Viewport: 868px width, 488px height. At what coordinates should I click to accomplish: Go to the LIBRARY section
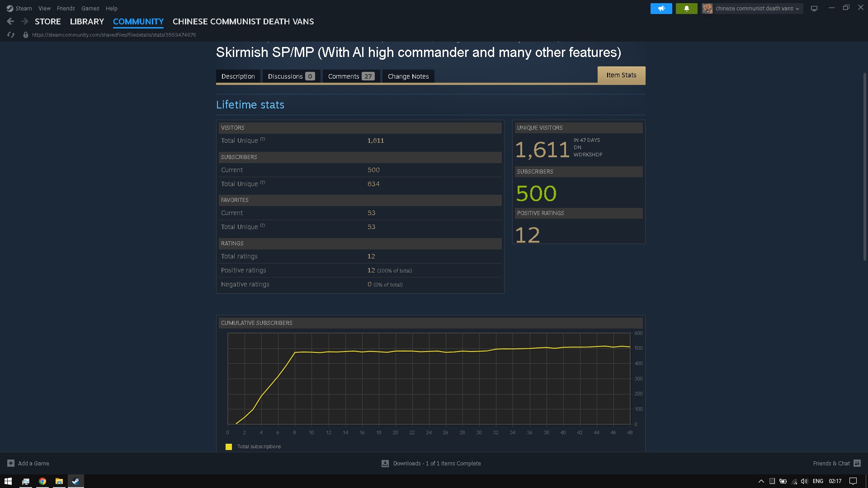click(87, 21)
